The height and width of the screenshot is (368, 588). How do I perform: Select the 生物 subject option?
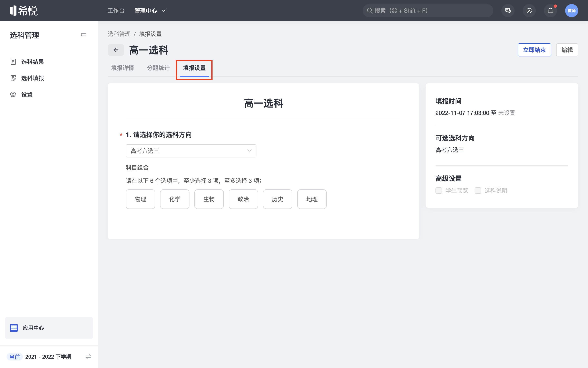(209, 199)
